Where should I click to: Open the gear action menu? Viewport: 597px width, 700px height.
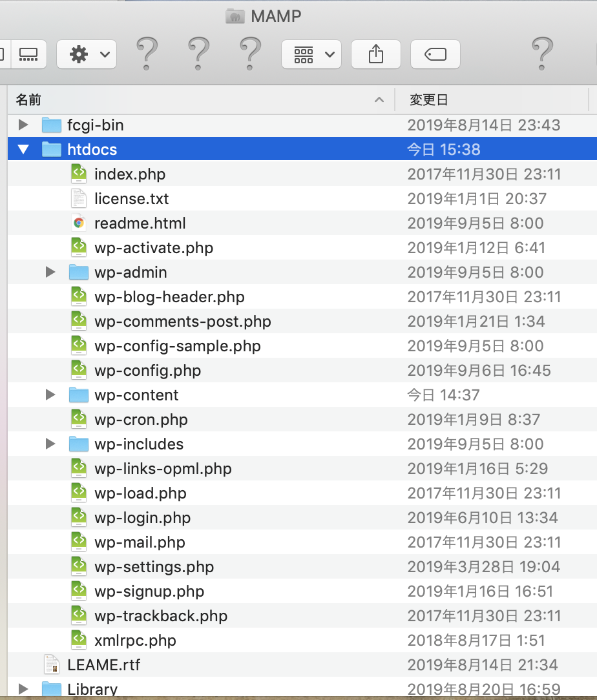pyautogui.click(x=87, y=54)
